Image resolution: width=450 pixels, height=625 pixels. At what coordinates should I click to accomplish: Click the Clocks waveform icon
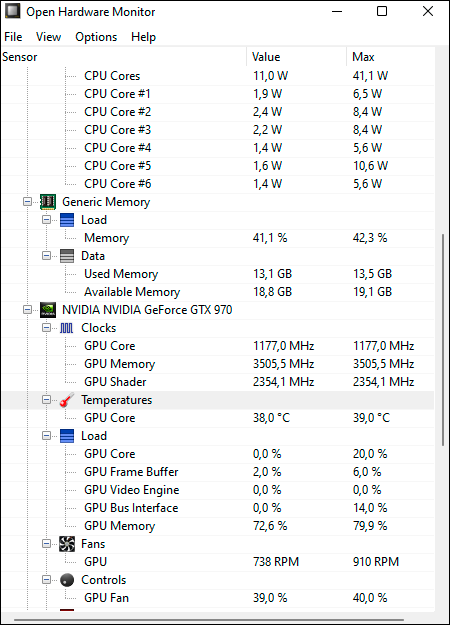coord(67,328)
